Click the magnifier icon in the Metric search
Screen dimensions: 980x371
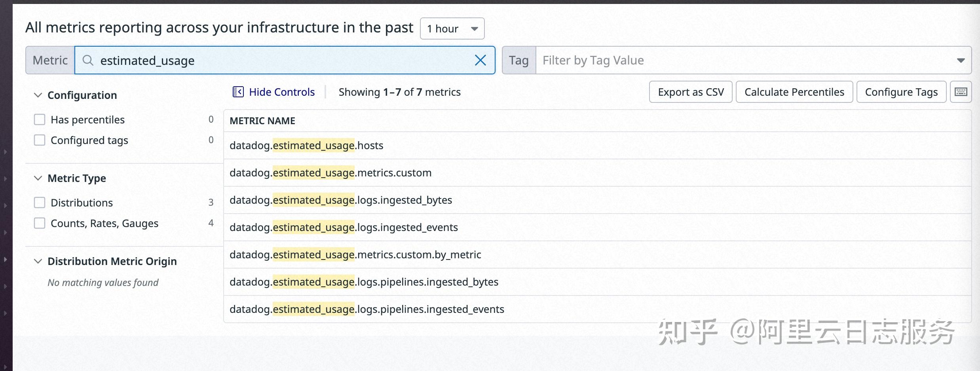[x=88, y=60]
